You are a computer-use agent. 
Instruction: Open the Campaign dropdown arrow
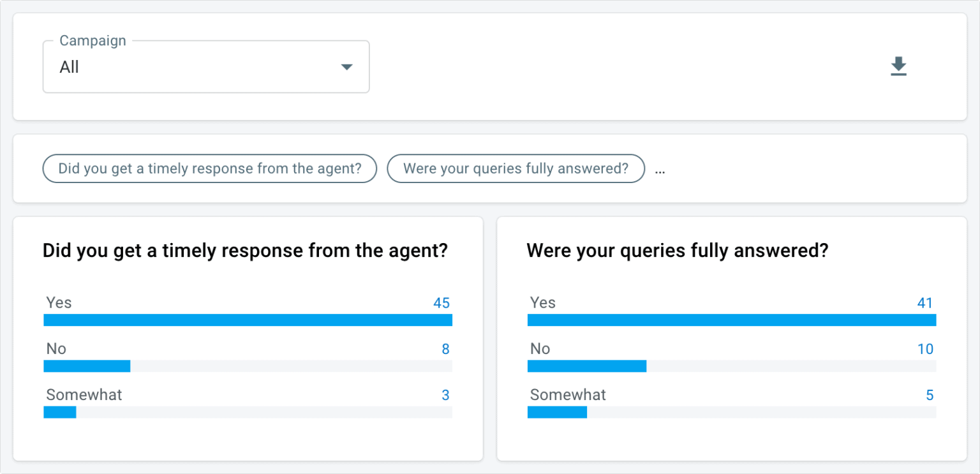[x=346, y=67]
